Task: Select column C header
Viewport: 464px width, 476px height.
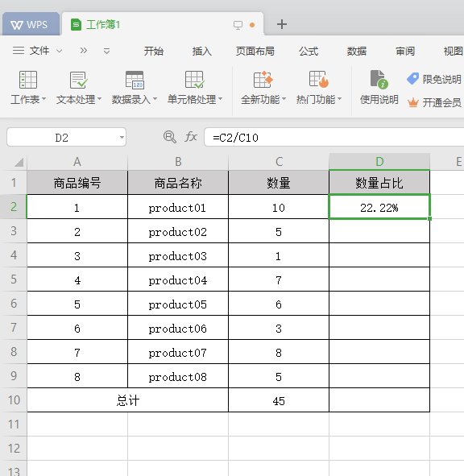Action: 279,162
